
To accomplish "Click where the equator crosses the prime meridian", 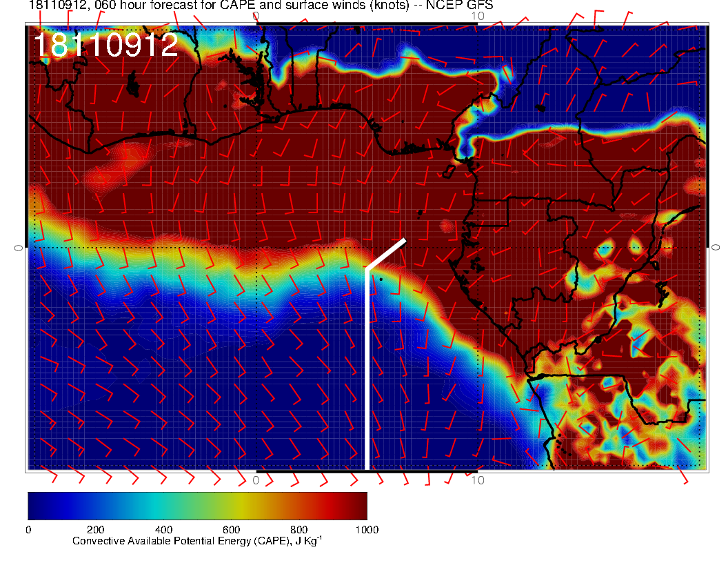I will [256, 247].
